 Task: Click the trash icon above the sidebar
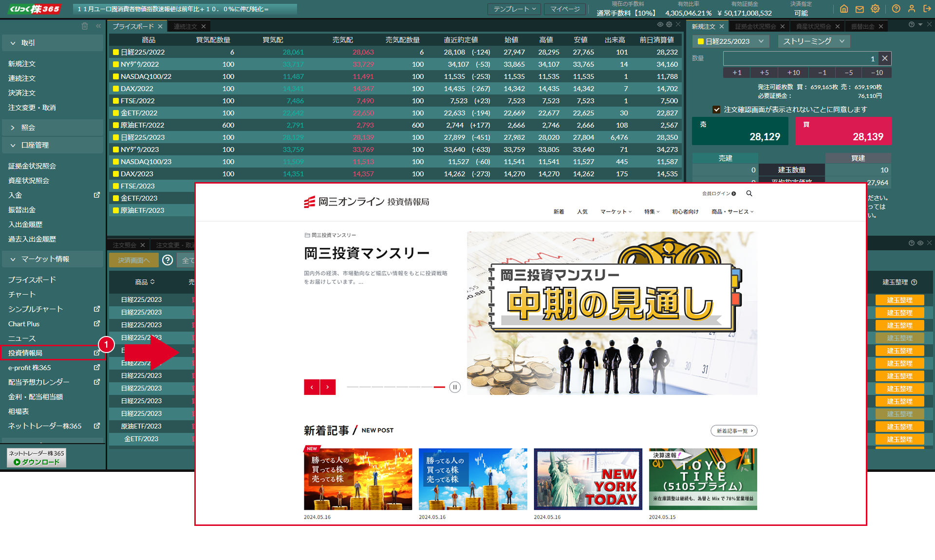click(x=85, y=26)
